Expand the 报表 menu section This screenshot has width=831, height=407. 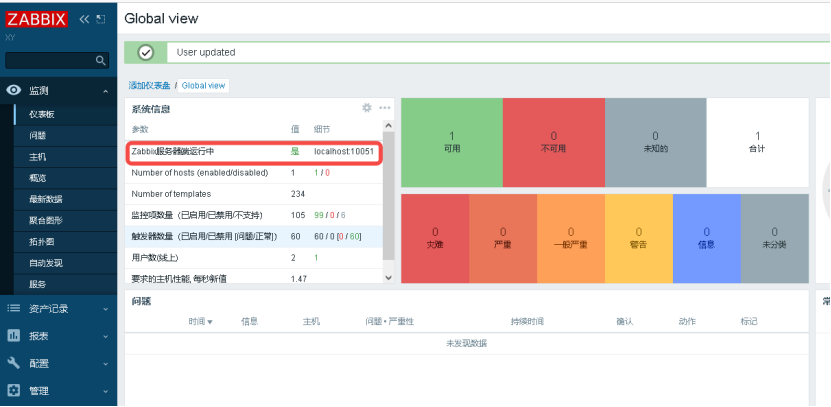tap(105, 336)
